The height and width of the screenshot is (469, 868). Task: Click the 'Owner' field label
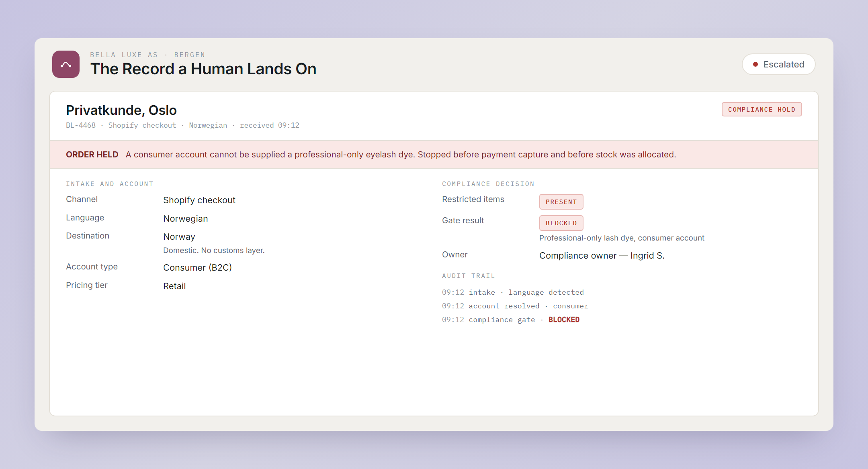click(454, 255)
